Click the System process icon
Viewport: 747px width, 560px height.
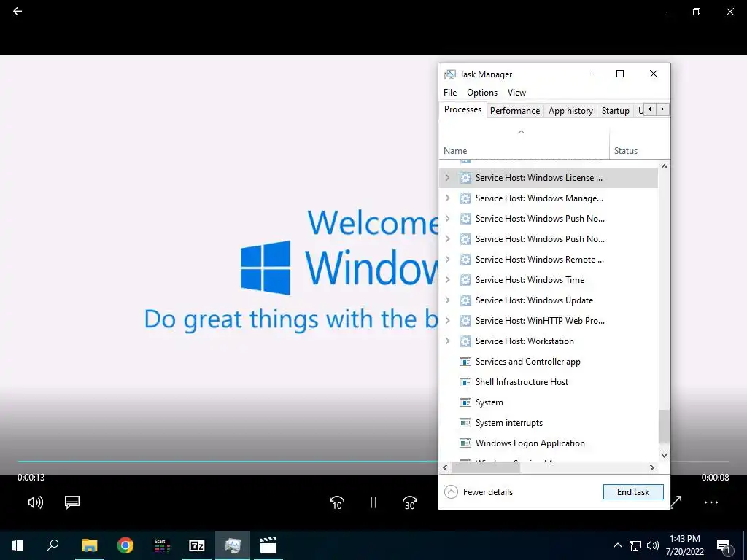click(x=465, y=402)
